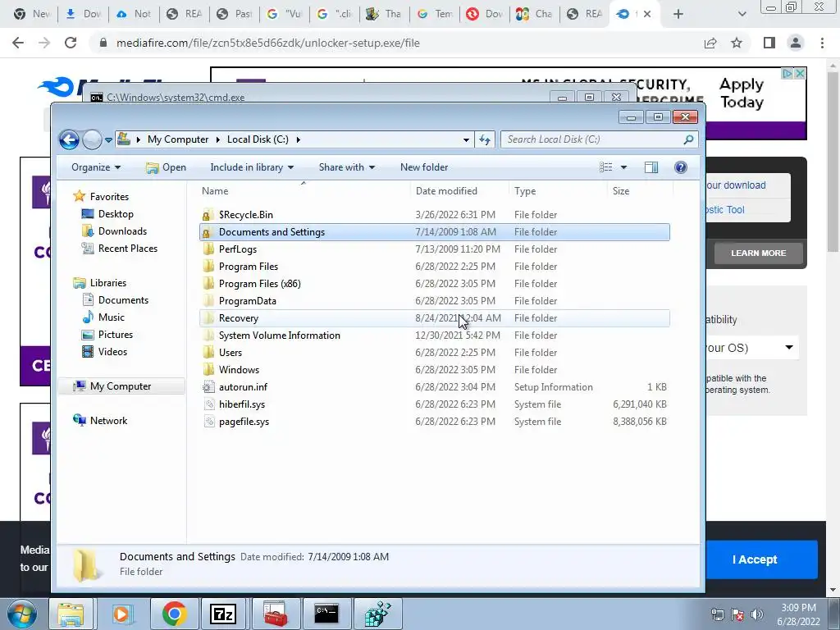This screenshot has height=630, width=840.
Task: Click the Explorer Help question mark icon
Action: [x=680, y=167]
